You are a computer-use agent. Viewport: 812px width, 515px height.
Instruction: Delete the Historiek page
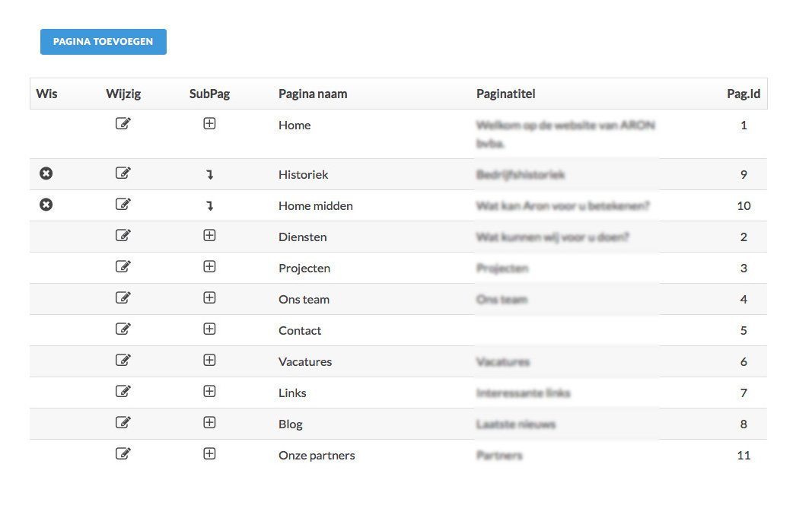pos(46,173)
